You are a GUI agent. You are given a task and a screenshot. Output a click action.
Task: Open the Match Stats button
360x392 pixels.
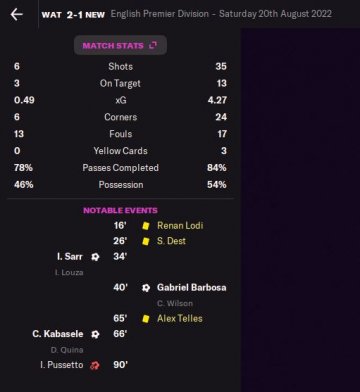point(120,45)
